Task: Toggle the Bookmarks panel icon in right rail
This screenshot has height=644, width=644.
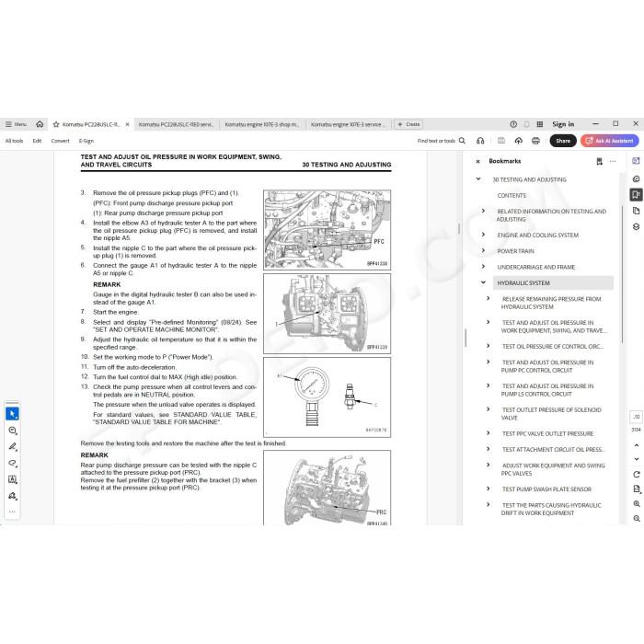Action: pos(636,195)
